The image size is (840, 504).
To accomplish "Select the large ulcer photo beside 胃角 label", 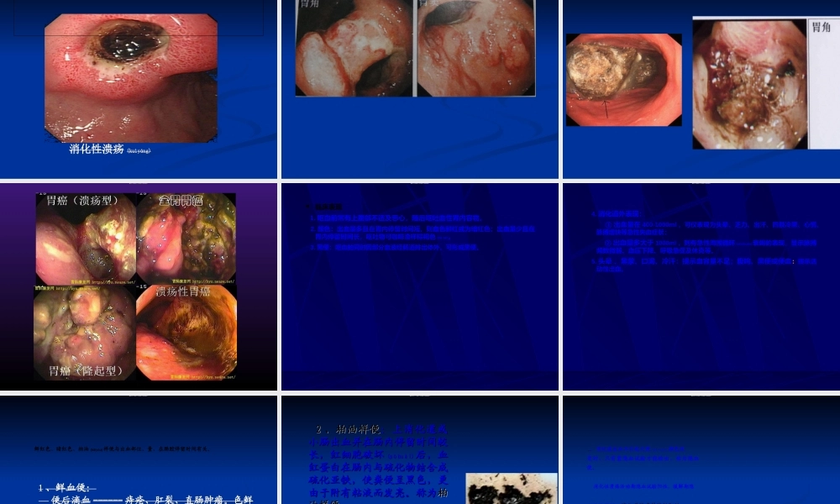I will click(748, 84).
